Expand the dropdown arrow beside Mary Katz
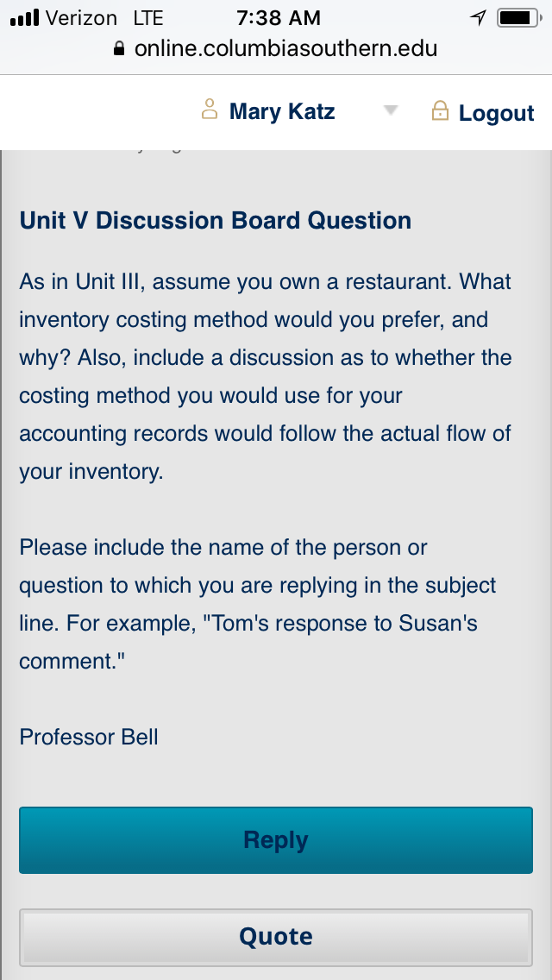This screenshot has height=980, width=552. pos(391,110)
